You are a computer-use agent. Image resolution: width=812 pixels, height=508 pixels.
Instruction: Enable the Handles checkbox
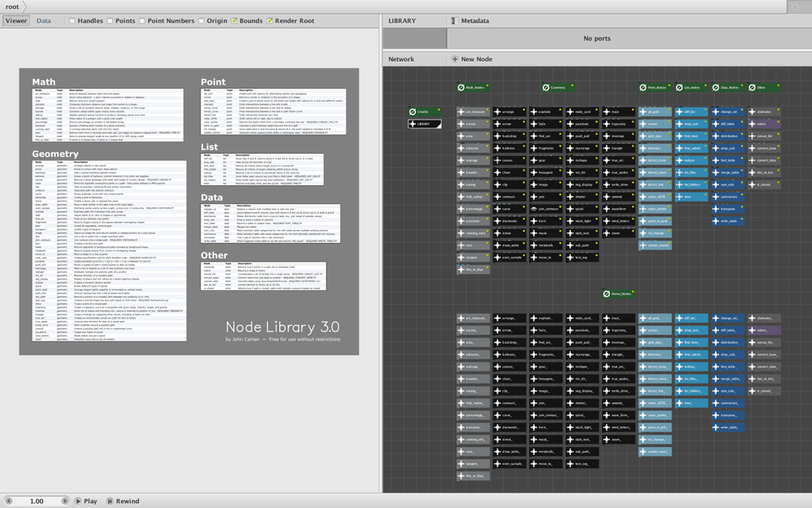point(72,21)
